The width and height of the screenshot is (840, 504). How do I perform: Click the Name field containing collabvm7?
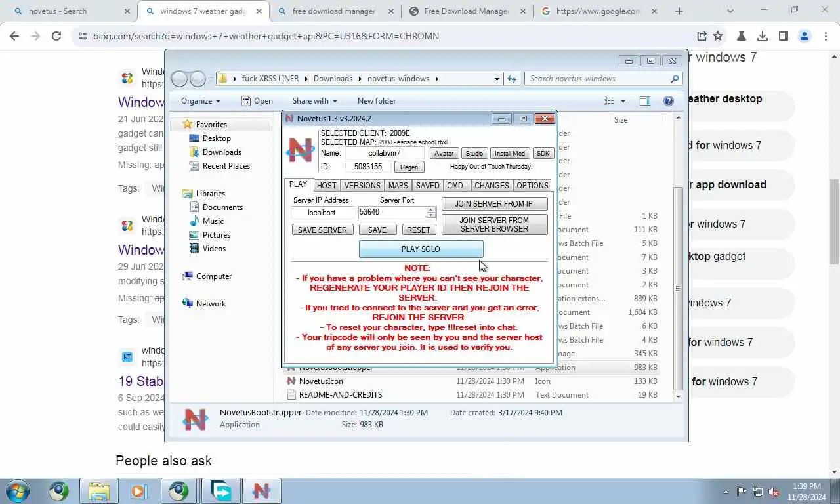[385, 153]
